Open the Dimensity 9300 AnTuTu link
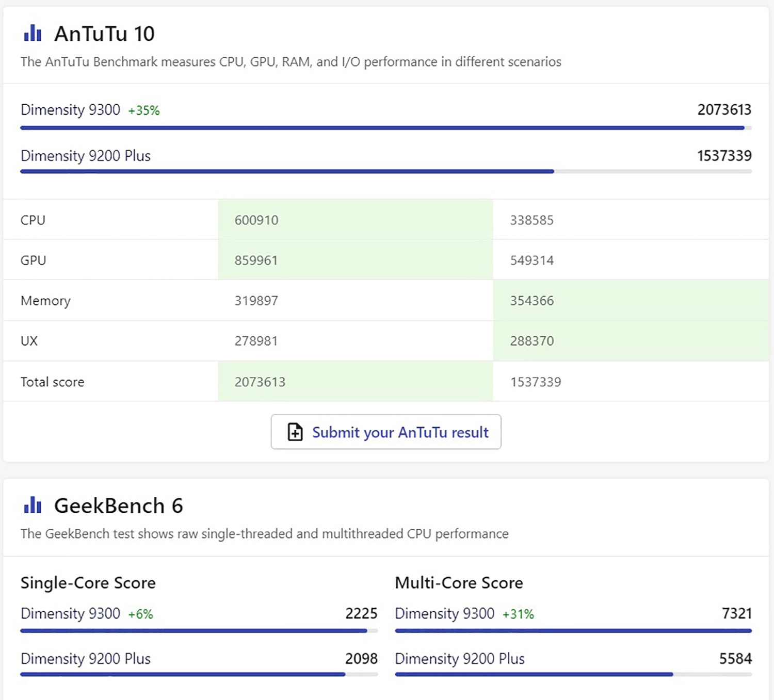This screenshot has height=700, width=774. click(70, 110)
